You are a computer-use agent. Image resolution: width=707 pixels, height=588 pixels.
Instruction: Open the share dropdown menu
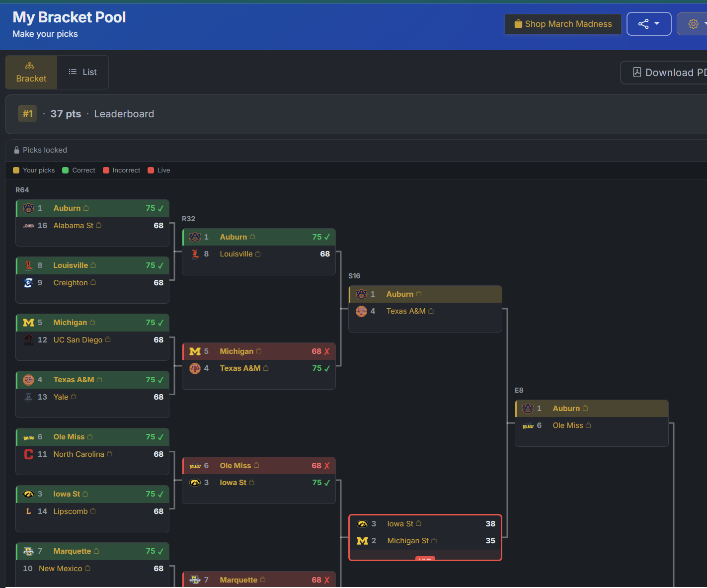coord(648,24)
